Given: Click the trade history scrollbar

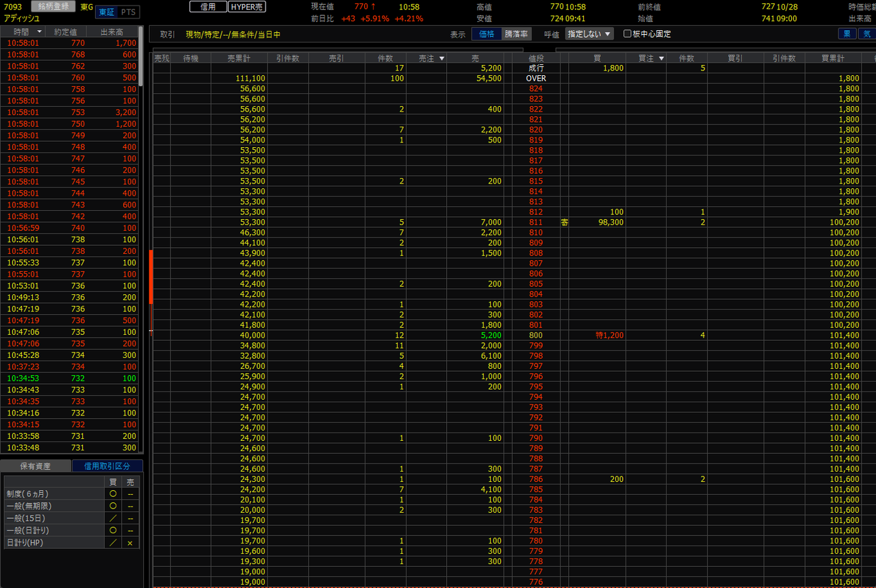Looking at the screenshot, I should 141,56.
